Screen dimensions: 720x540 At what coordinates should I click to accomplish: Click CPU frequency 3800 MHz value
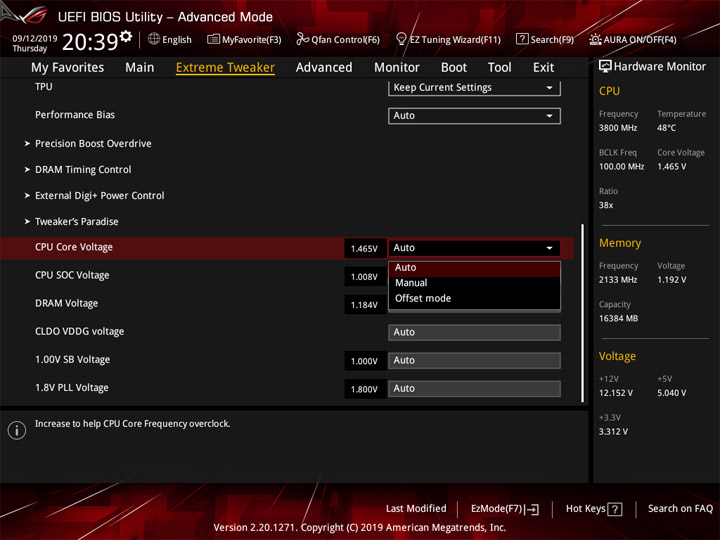[x=618, y=128]
